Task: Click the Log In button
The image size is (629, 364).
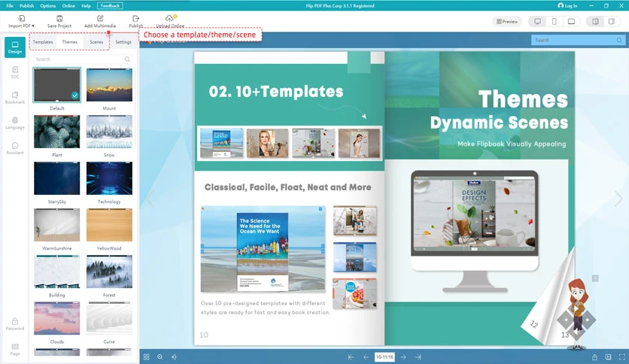Action: pyautogui.click(x=567, y=5)
